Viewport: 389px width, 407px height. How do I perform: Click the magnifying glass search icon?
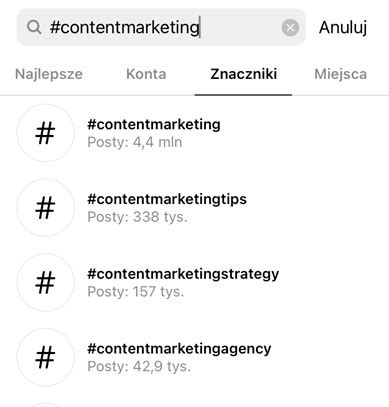(x=34, y=27)
